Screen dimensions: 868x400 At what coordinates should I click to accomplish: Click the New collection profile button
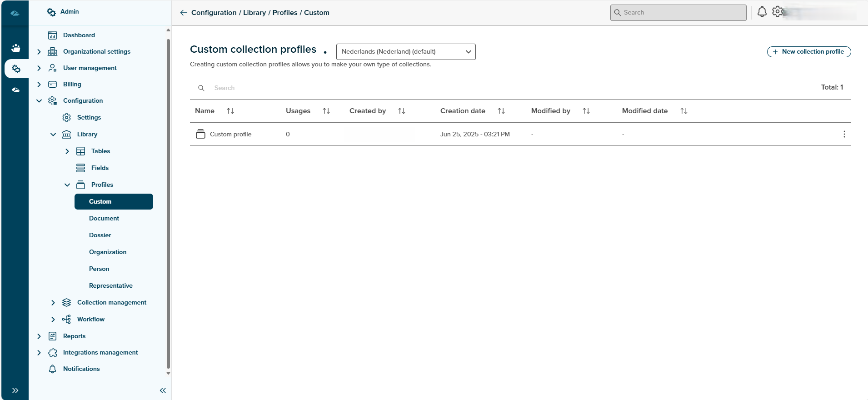click(808, 52)
